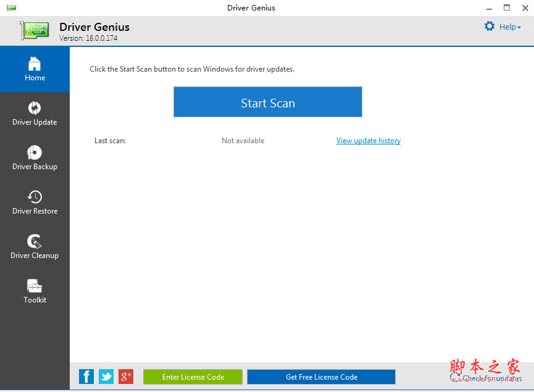Viewport: 534px width, 392px height.
Task: Maximize the Driver Genius window
Action: [507, 7]
